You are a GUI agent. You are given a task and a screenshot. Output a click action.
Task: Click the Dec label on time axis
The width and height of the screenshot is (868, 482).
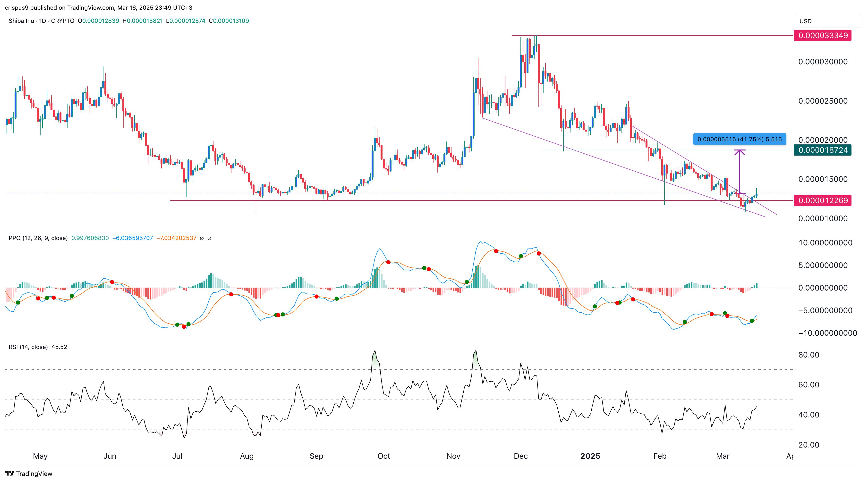point(521,456)
